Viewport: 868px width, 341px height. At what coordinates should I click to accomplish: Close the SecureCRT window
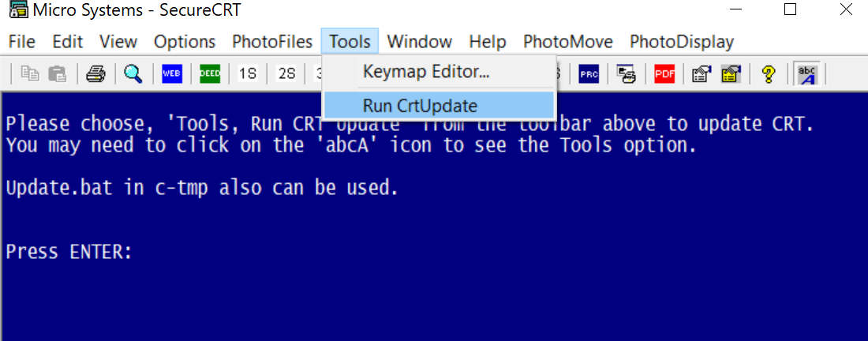pos(846,9)
